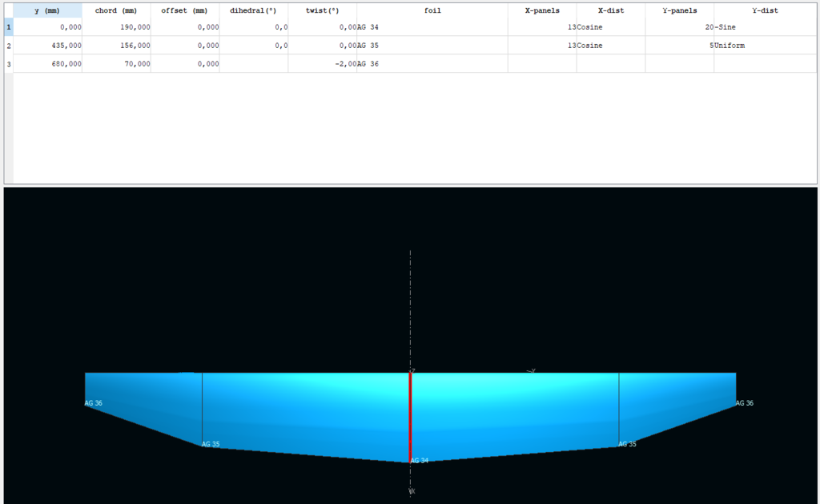Select the y (mm) column header
This screenshot has height=504, width=820.
(47, 10)
